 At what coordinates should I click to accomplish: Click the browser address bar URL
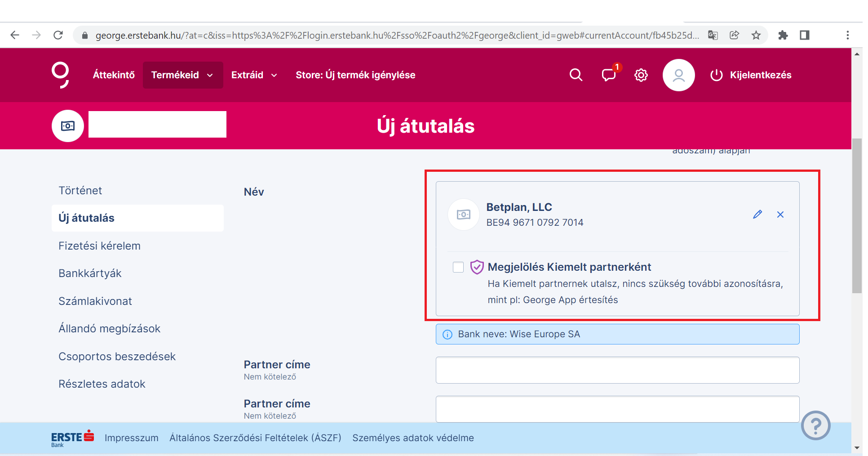(397, 35)
